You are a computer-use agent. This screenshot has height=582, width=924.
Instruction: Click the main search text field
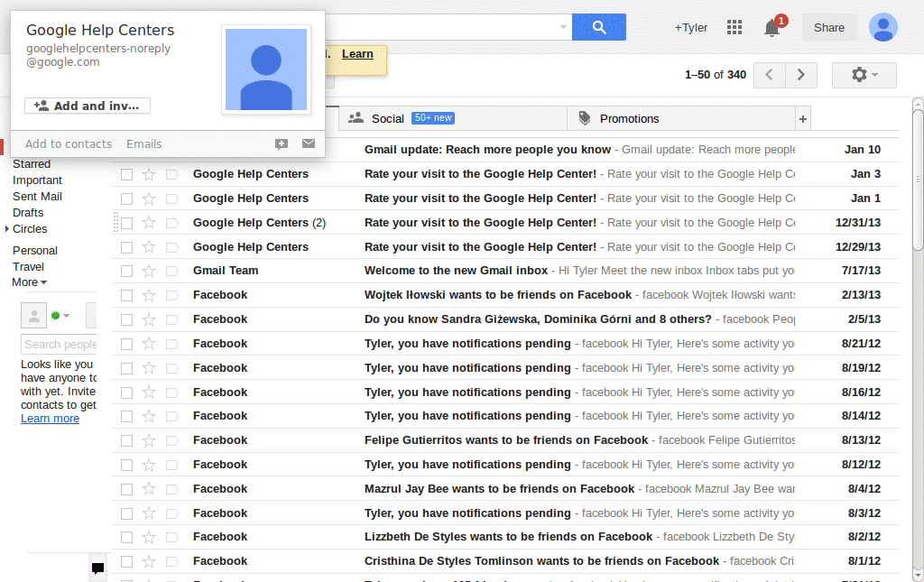click(439, 27)
